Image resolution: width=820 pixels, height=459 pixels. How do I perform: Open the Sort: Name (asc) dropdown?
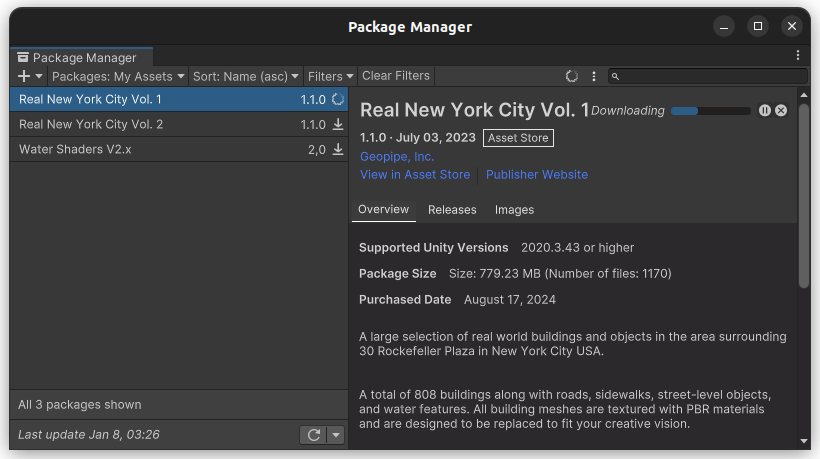click(246, 76)
